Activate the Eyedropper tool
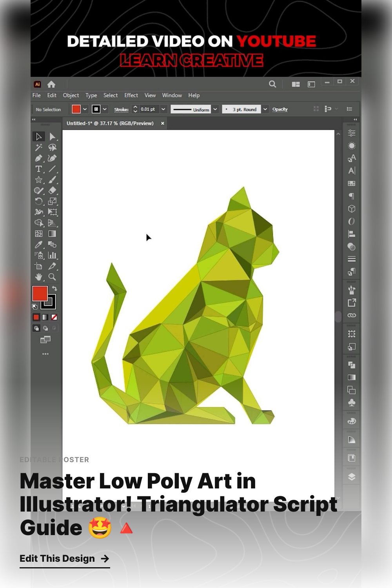Image resolution: width=392 pixels, height=588 pixels. [x=38, y=245]
